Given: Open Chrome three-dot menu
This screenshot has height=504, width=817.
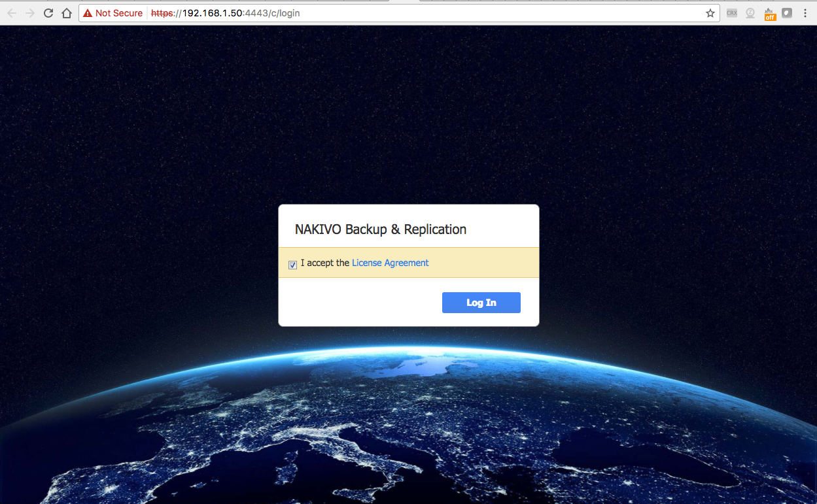Looking at the screenshot, I should coord(805,13).
